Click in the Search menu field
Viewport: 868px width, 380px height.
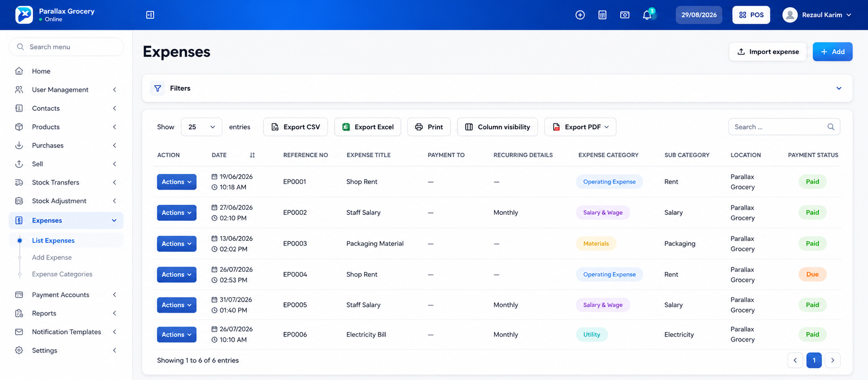66,47
